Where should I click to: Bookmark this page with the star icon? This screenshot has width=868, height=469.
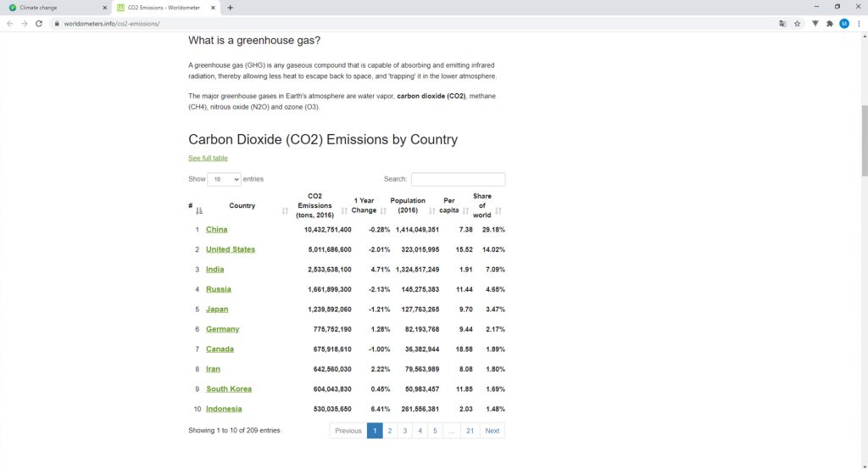tap(797, 24)
